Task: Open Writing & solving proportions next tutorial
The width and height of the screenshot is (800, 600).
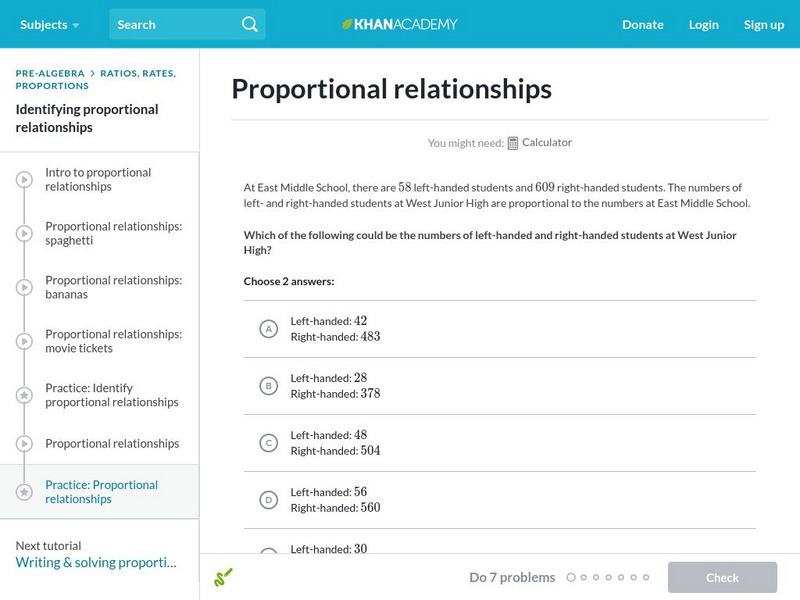Action: tap(96, 562)
